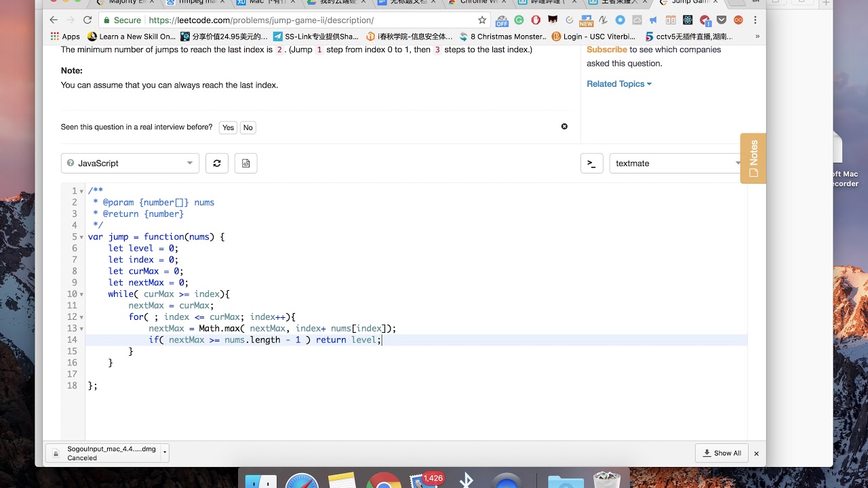Screen dimensions: 868x488
Task: Open the Pocket extension icon
Action: pos(722,20)
